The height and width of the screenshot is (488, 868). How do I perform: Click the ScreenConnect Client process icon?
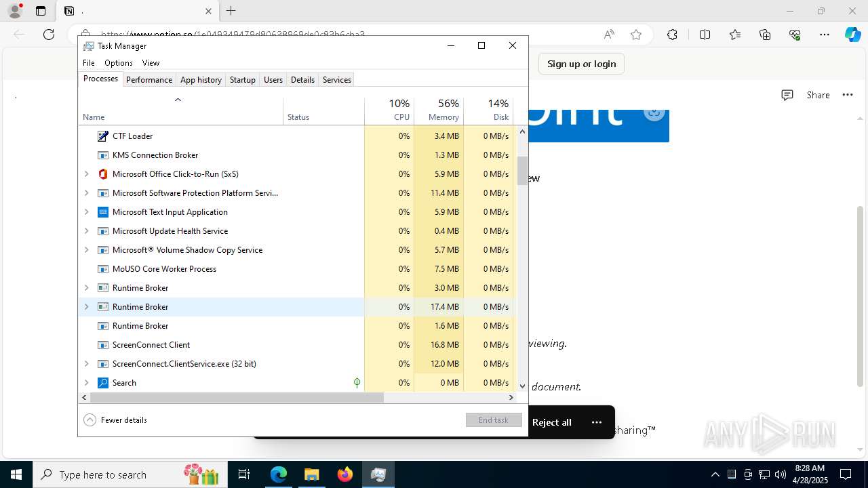coord(103,345)
